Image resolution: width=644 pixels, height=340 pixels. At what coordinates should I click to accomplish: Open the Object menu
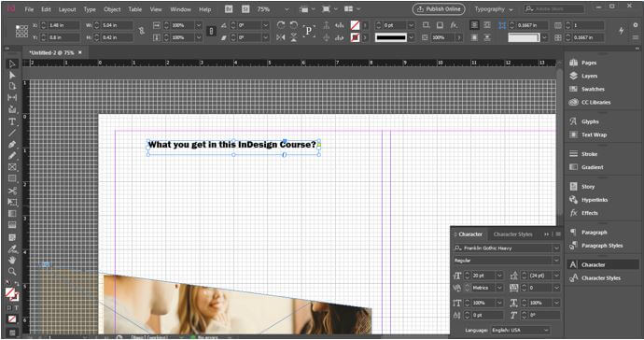[x=112, y=9]
